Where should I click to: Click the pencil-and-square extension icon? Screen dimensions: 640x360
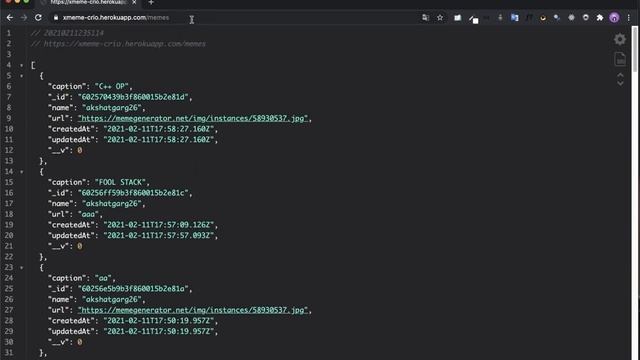473,18
